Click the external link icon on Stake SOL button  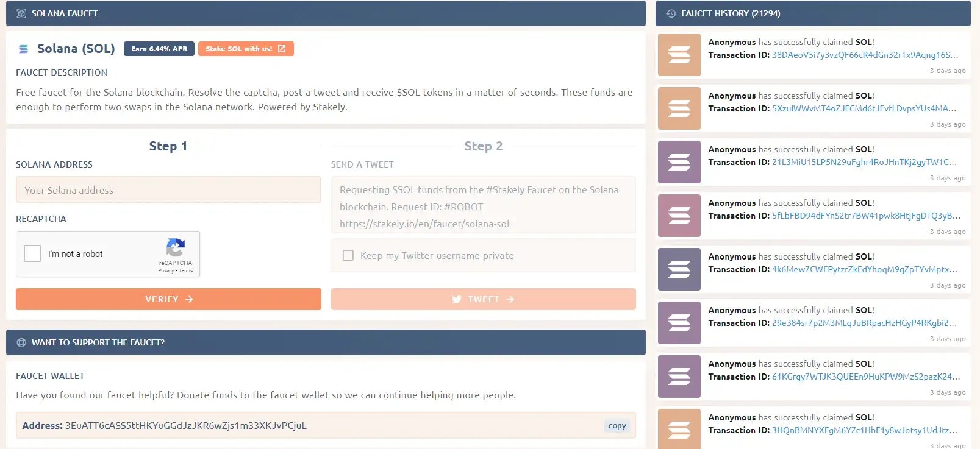(282, 49)
